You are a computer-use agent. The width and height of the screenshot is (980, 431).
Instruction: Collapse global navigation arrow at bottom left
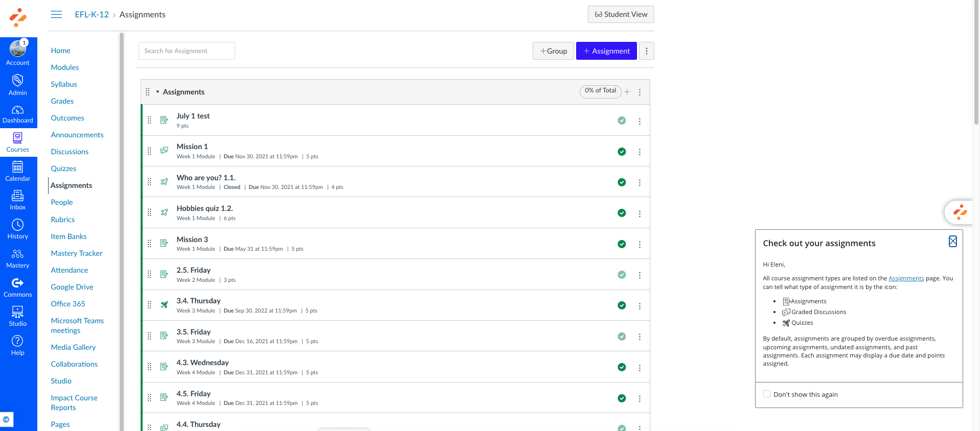6,419
